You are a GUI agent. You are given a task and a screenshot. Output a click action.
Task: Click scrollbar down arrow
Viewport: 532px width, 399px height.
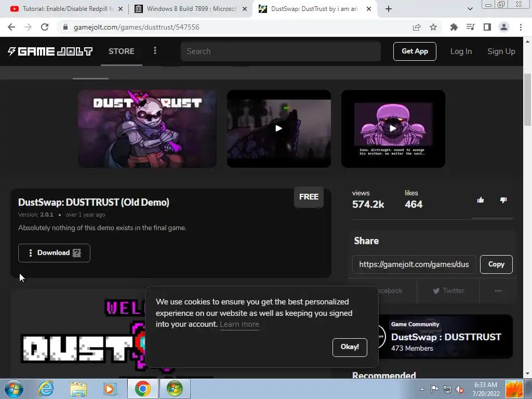[527, 374]
